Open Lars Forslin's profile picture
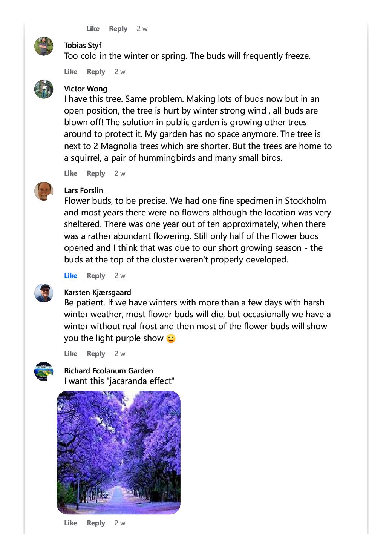This screenshot has height=557, width=392. tap(44, 191)
